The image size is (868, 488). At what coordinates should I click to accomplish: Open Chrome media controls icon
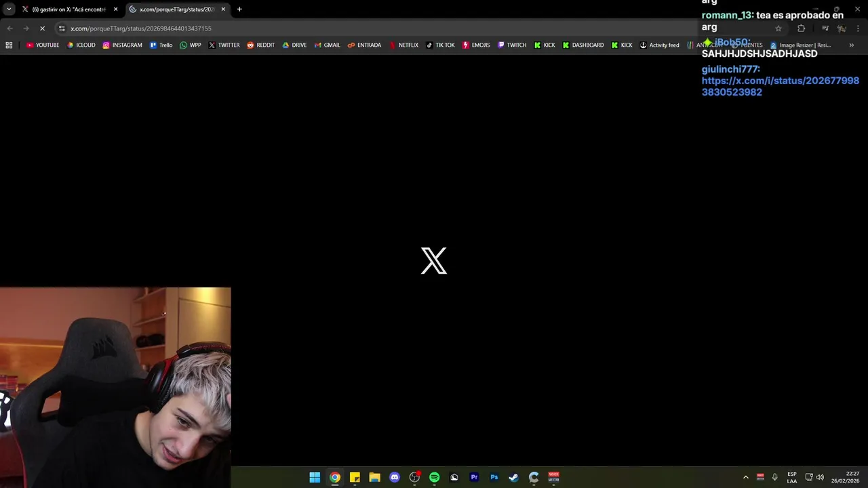click(x=825, y=28)
